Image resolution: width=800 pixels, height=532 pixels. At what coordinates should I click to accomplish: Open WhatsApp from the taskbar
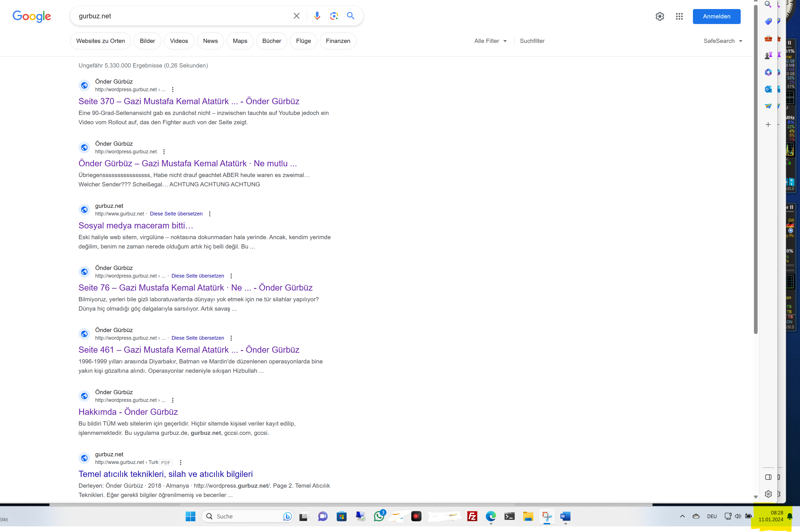[x=379, y=516]
